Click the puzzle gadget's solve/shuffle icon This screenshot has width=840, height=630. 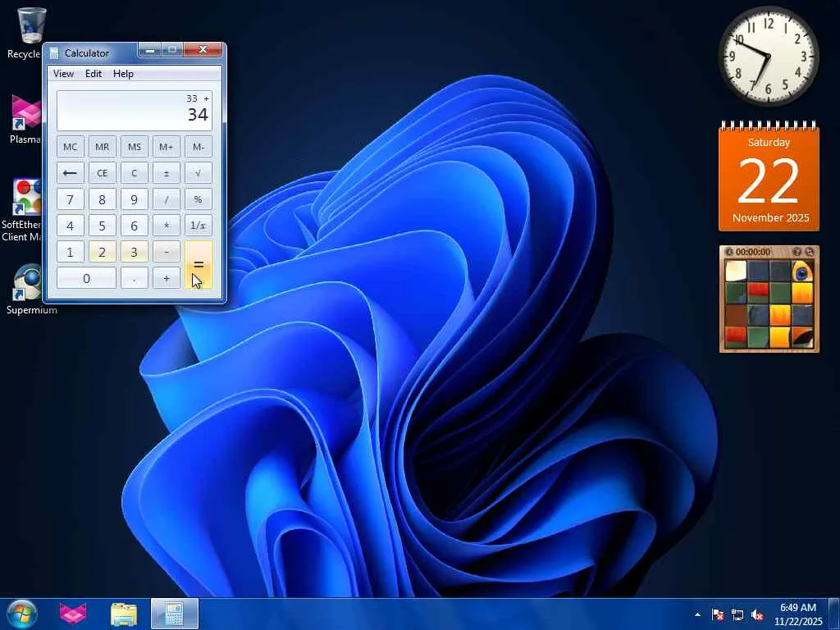tap(810, 252)
